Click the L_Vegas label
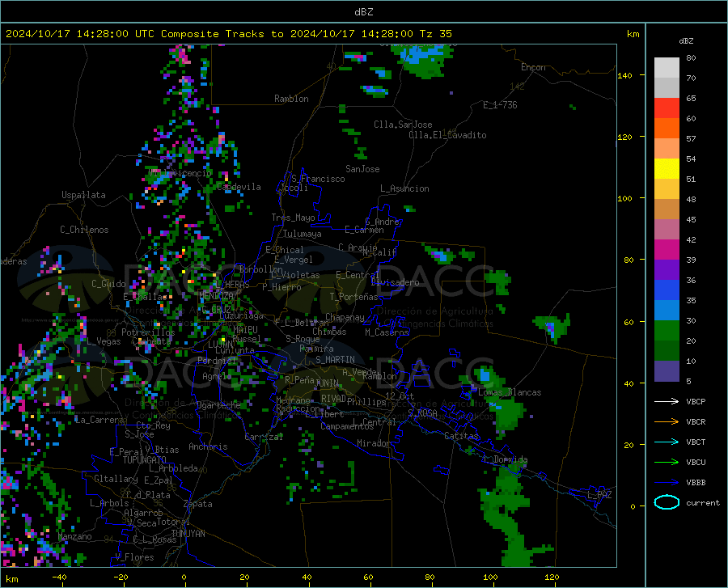Screen dimensions: 728x588 coord(104,341)
